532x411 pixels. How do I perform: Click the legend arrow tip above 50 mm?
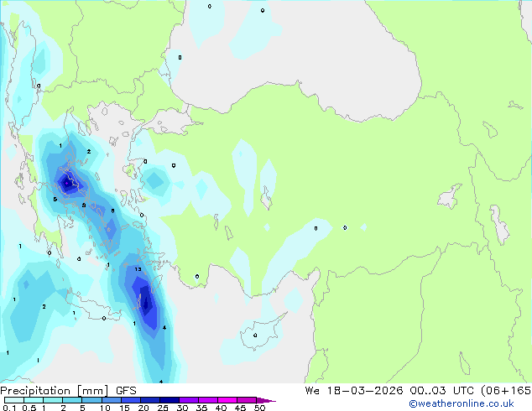[266, 400]
